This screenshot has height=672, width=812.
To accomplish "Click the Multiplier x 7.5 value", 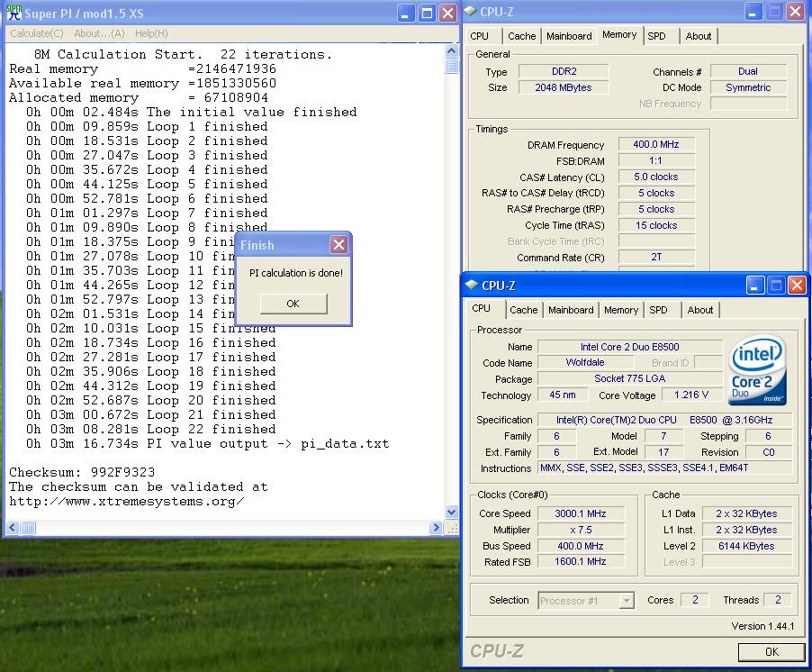I will (581, 530).
